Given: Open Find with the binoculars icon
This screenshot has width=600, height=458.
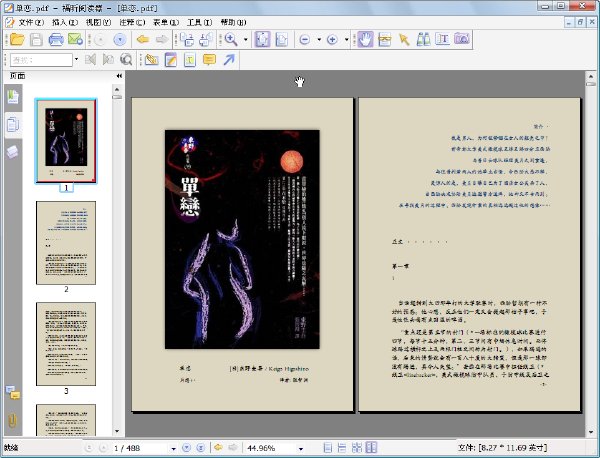Looking at the screenshot, I should point(423,39).
